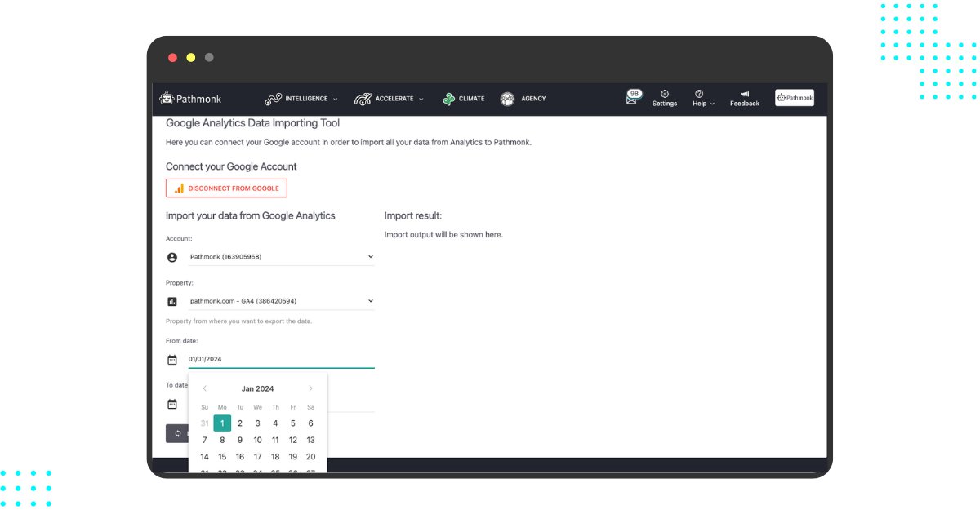Open the notifications envelope showing 98
This screenshot has width=980, height=514.
point(634,96)
